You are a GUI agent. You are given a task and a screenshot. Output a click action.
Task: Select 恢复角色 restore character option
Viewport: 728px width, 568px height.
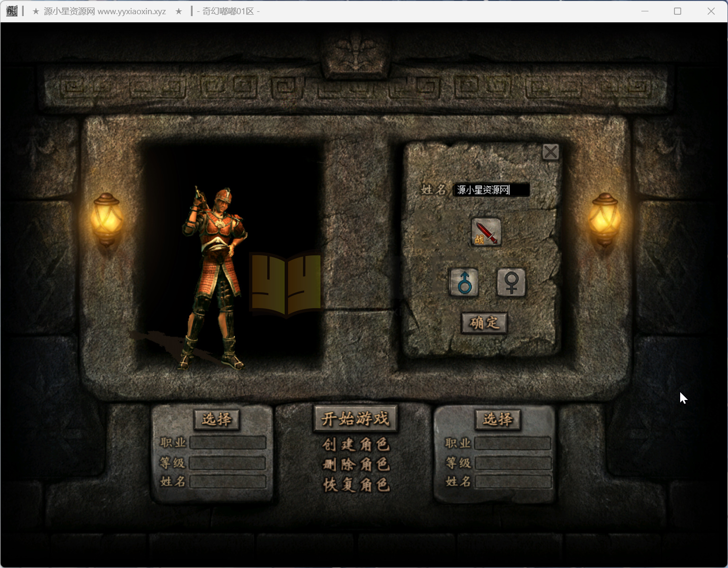pyautogui.click(x=356, y=485)
